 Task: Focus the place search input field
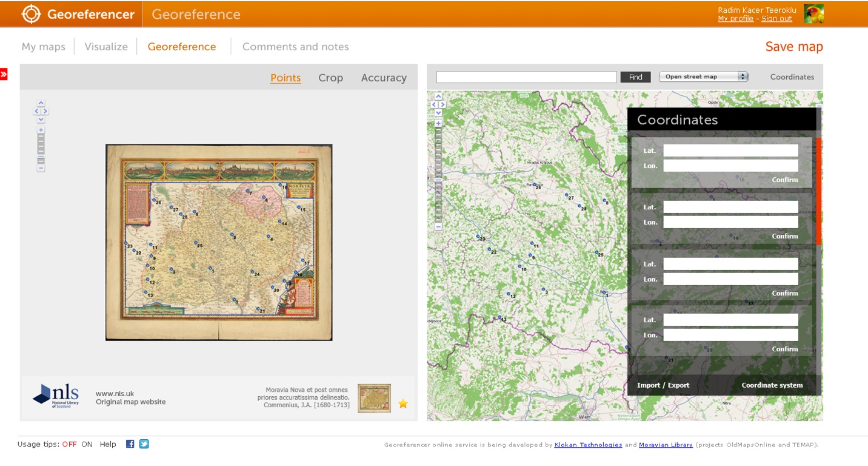click(x=526, y=77)
